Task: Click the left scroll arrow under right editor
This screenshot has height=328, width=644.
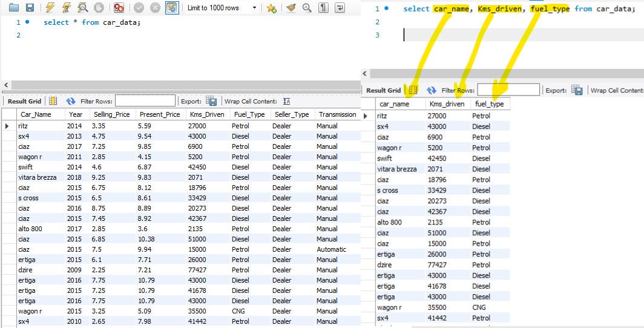Action: [365, 73]
